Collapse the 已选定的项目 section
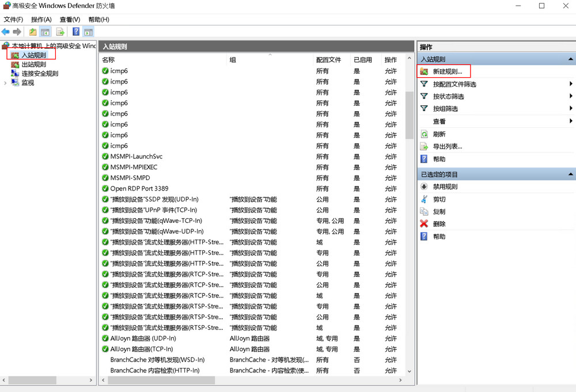This screenshot has width=576, height=392. [570, 174]
